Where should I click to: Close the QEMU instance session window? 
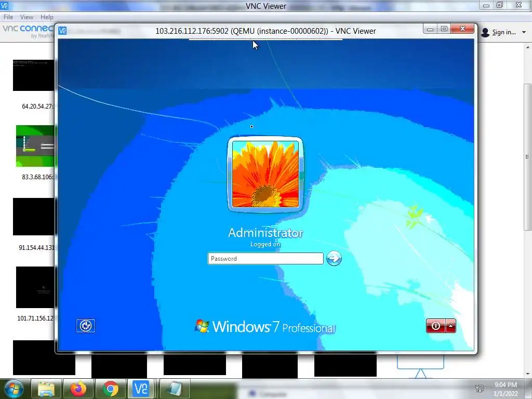(x=462, y=29)
